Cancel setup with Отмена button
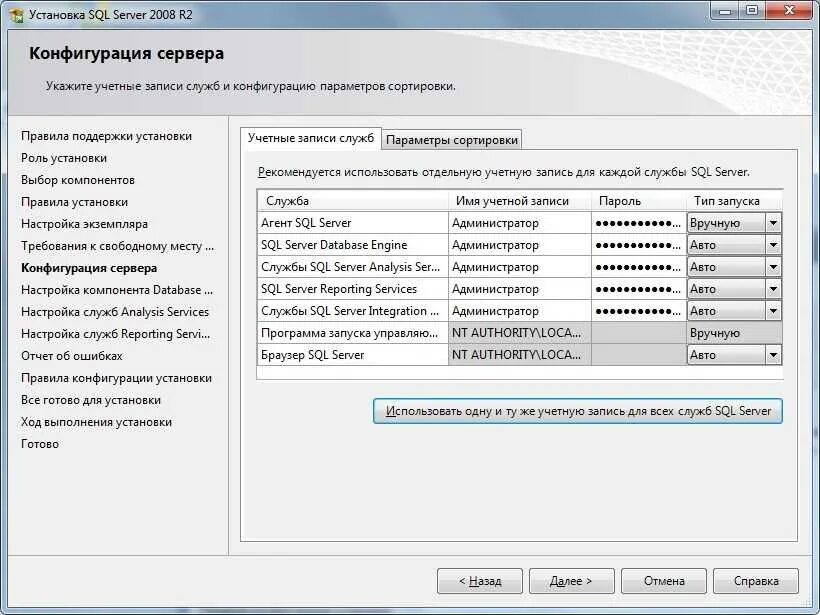This screenshot has height=615, width=820. pyautogui.click(x=664, y=581)
